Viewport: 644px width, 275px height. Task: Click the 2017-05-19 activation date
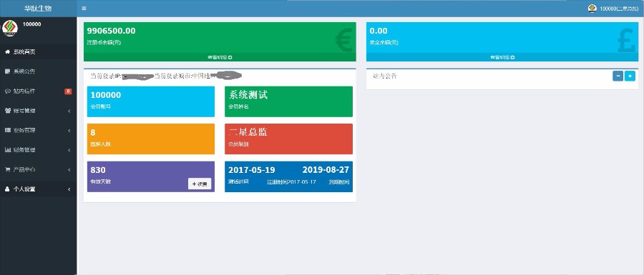click(252, 170)
